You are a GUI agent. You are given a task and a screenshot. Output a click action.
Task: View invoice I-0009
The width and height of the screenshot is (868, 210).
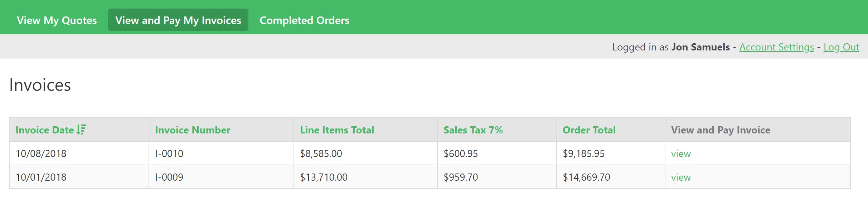681,177
